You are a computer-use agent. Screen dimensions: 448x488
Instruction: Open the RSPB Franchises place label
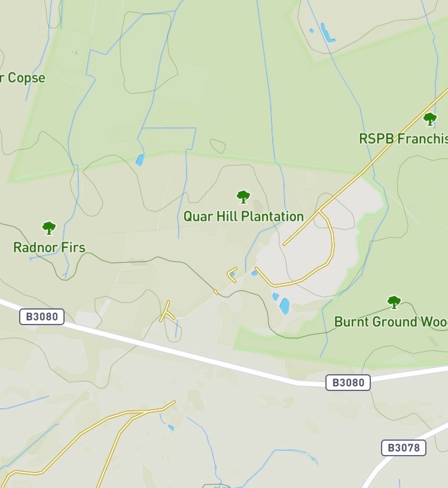pos(404,139)
